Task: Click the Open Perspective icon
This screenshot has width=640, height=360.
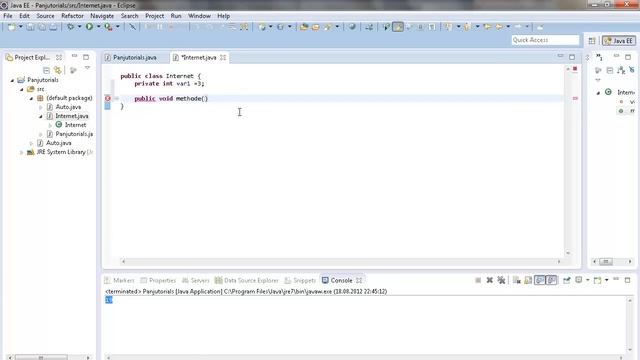Action: pos(592,40)
